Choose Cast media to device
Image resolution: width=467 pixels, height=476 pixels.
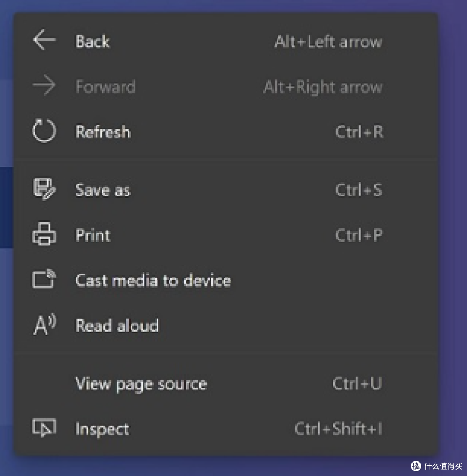point(226,280)
